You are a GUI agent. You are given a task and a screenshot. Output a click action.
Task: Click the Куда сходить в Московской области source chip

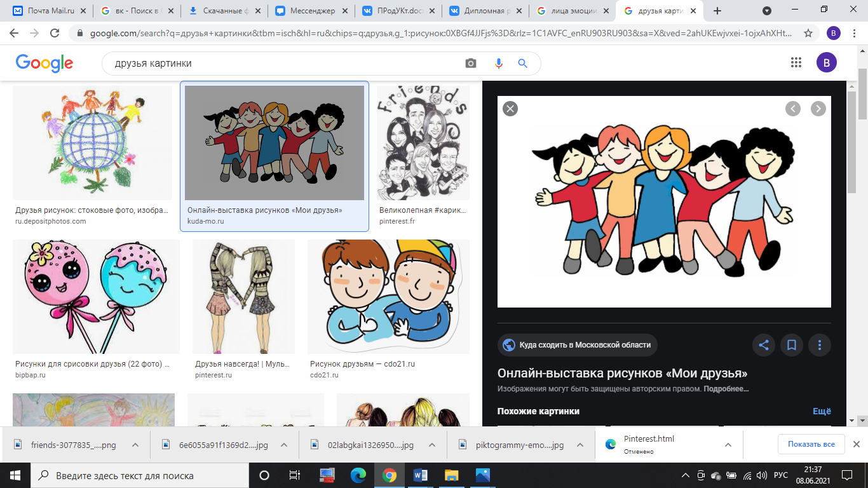[x=578, y=345]
